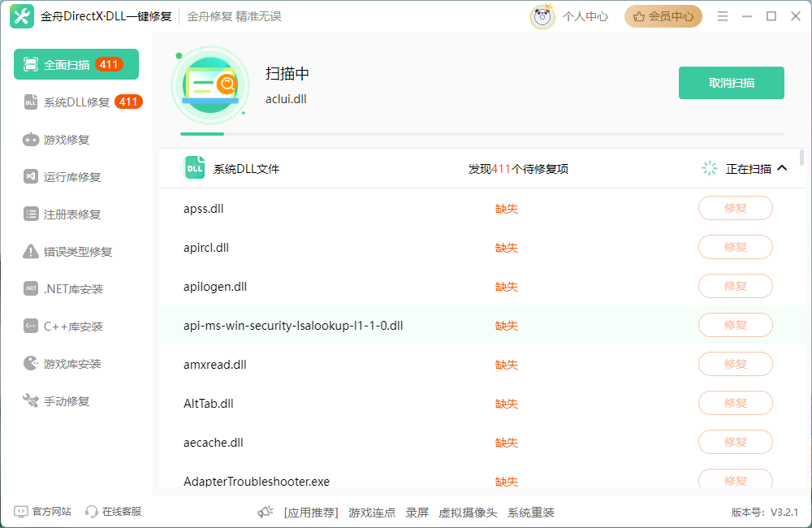The height and width of the screenshot is (528, 812).
Task: Click 修复 next to apss.dll
Action: (735, 208)
